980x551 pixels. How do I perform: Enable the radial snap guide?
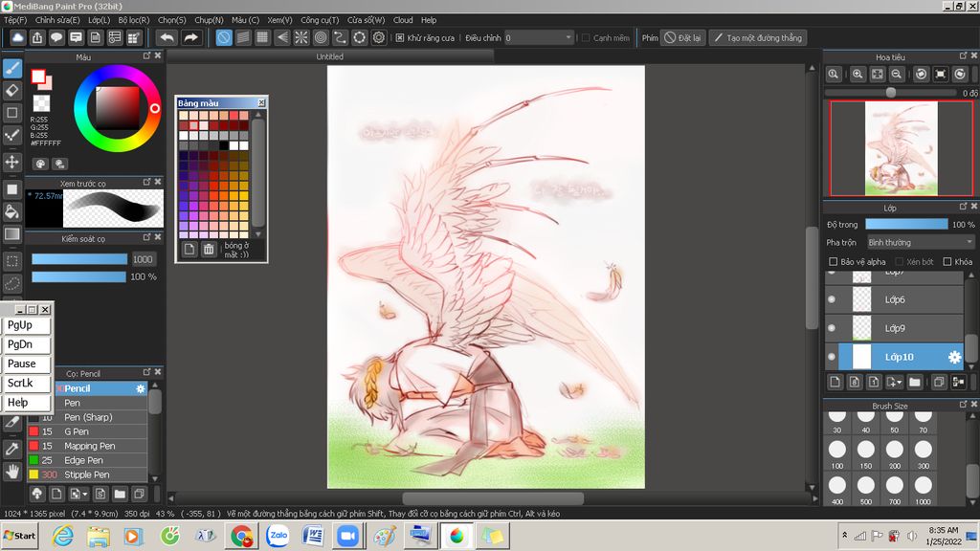point(301,37)
